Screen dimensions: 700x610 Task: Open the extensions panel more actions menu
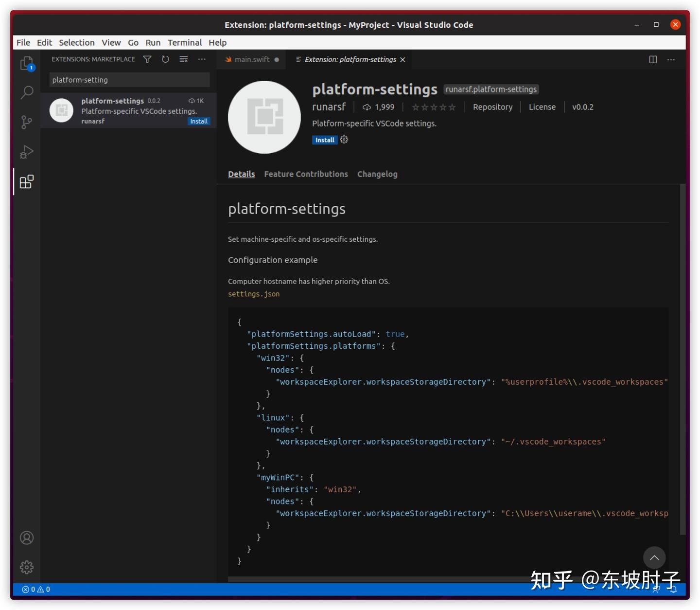202,59
